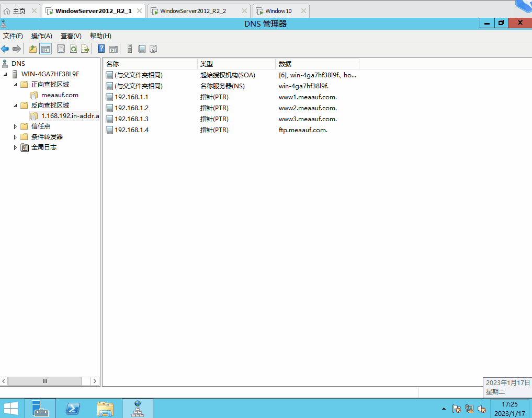Click the new zone copy icon
Screen dimensions: 532x418
[x=153, y=49]
